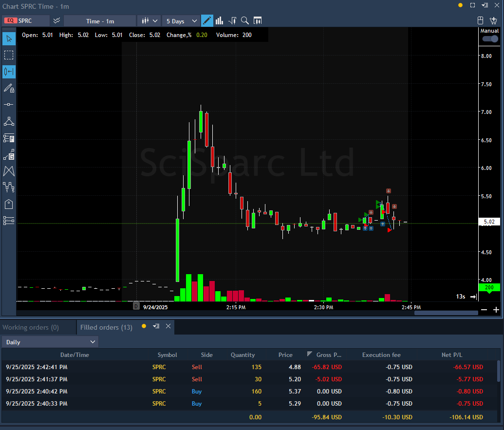Click the horizontal chart scrollbar thumb
This screenshot has height=430, width=504.
tap(446, 313)
